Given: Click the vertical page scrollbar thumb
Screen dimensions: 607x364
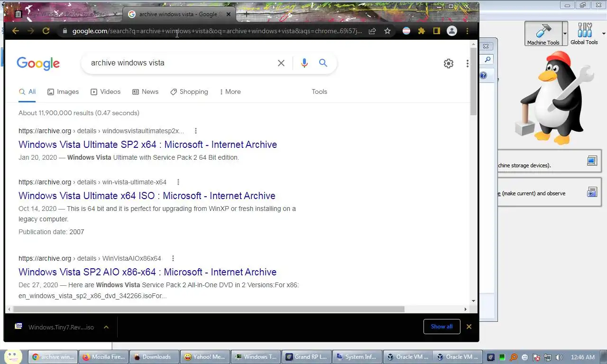Looking at the screenshot, I should tap(473, 81).
